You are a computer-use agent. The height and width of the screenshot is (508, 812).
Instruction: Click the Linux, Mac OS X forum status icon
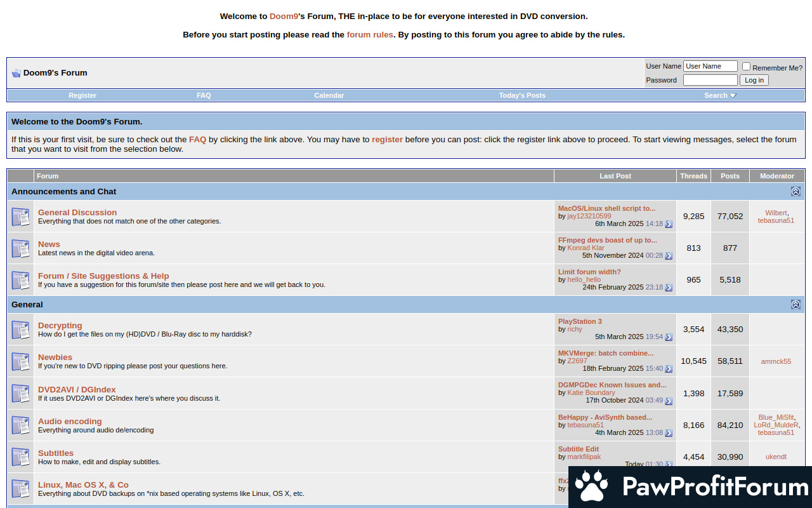[21, 489]
